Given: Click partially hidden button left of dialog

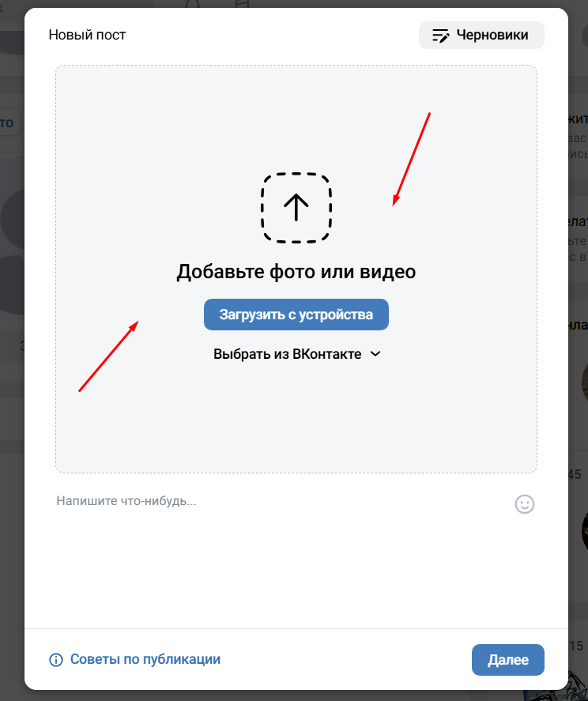Looking at the screenshot, I should (9, 122).
